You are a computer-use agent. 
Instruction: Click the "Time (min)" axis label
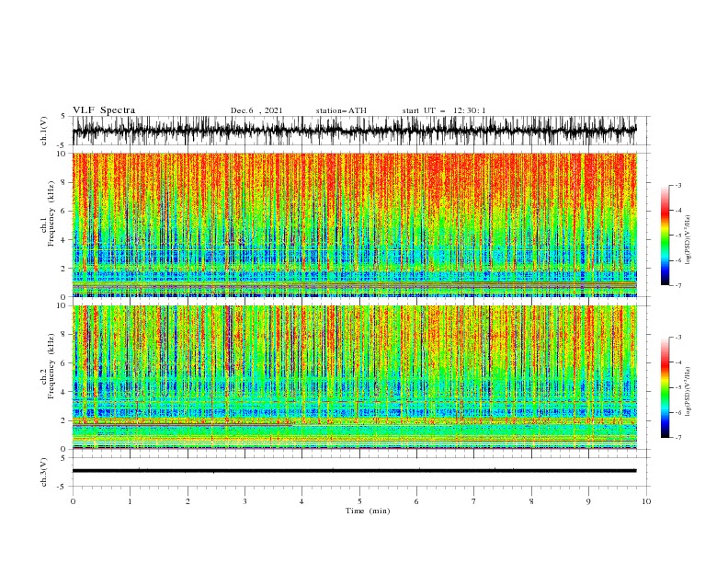(368, 511)
